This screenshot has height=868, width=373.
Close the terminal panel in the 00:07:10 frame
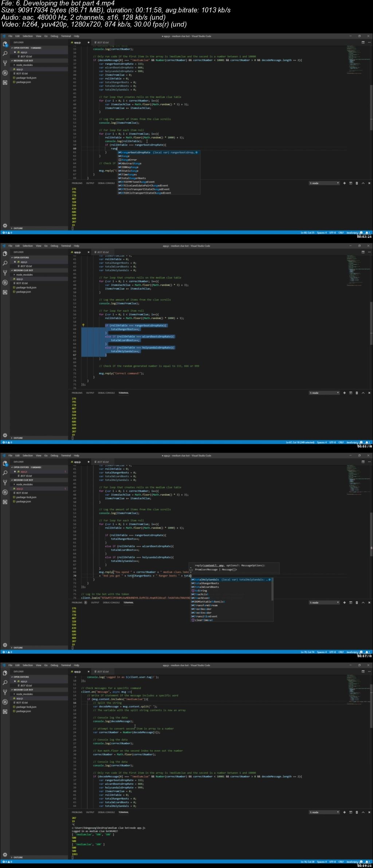pyautogui.click(x=369, y=602)
